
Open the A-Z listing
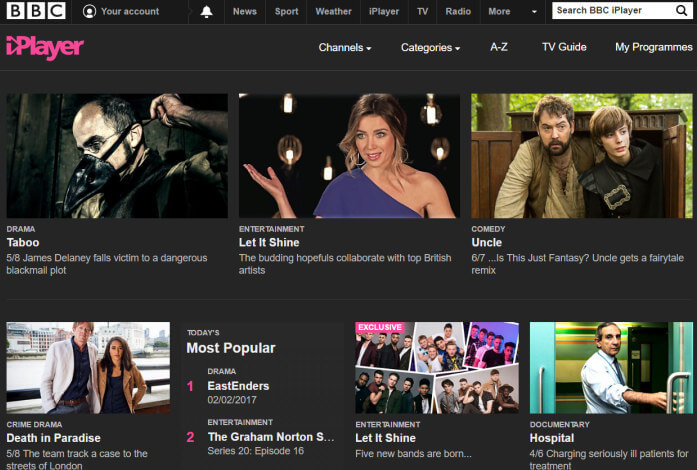pos(499,47)
